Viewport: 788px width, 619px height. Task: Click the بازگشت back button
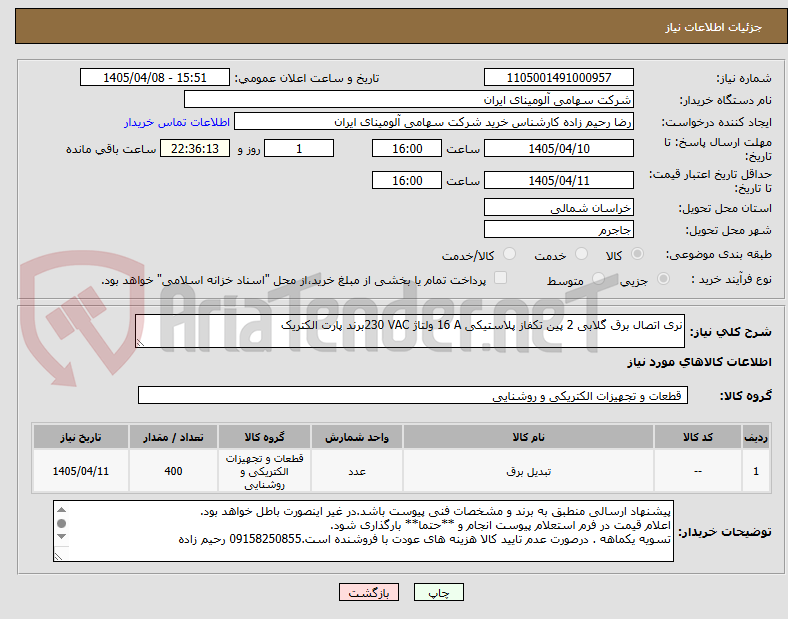(x=369, y=592)
